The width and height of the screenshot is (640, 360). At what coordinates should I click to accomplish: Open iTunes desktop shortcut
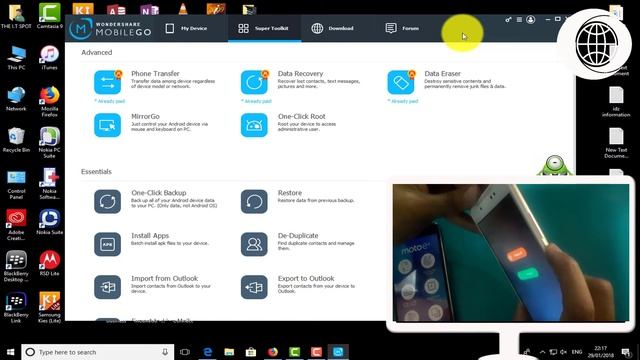click(x=49, y=58)
